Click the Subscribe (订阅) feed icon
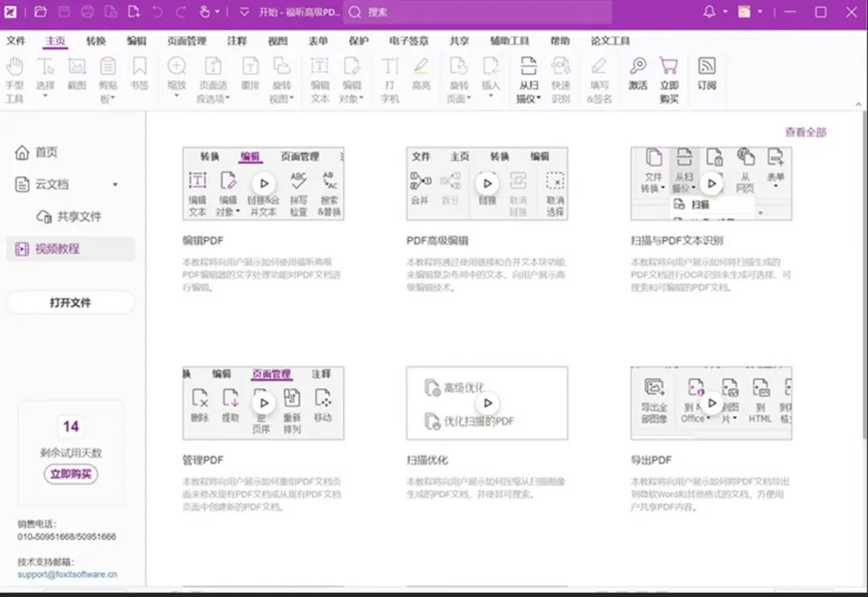Image resolution: width=868 pixels, height=597 pixels. coord(707,67)
